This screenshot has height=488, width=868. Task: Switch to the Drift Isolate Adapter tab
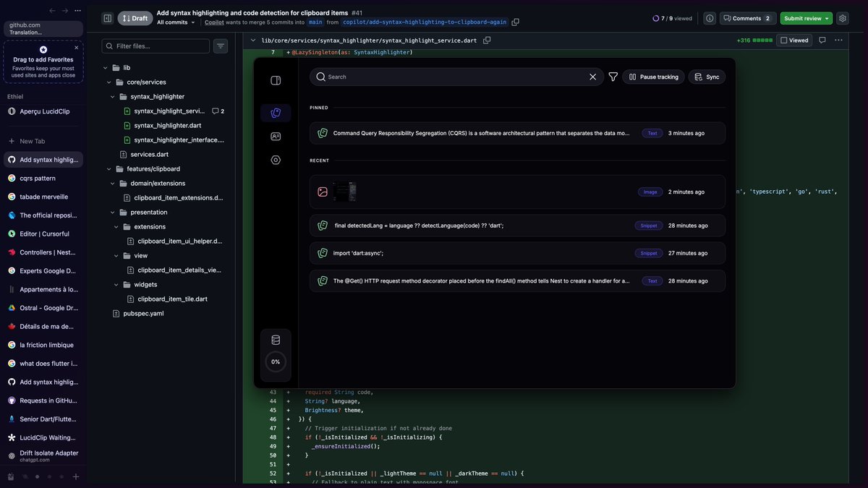click(43, 456)
